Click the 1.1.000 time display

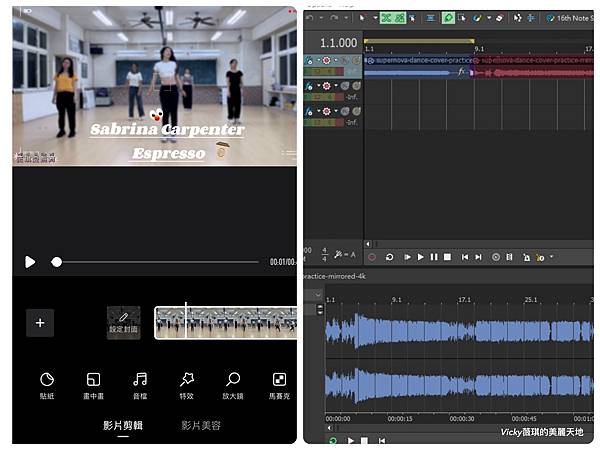[338, 43]
